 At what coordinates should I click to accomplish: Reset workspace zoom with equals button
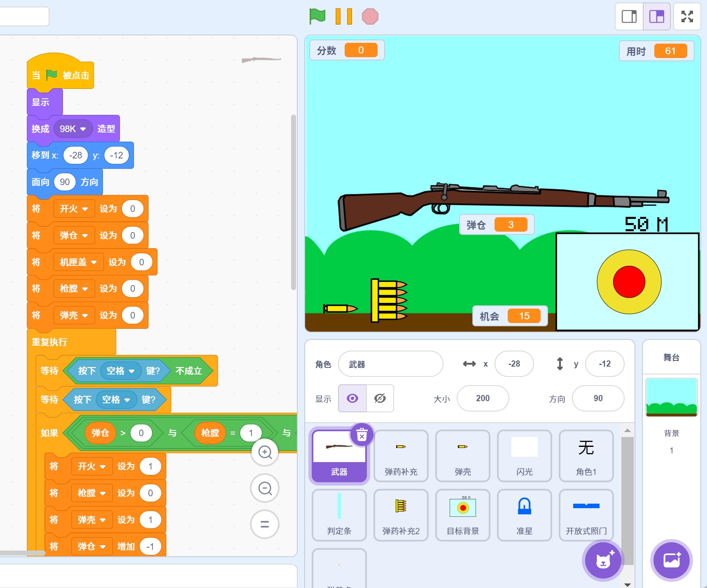tap(265, 524)
